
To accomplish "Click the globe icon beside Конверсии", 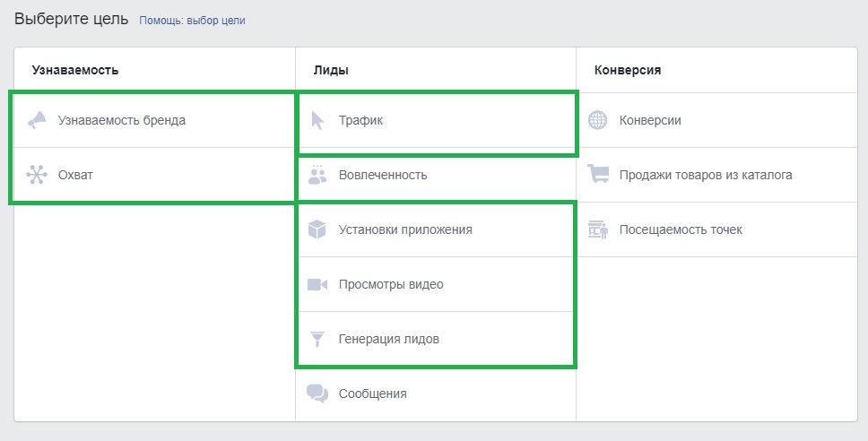I will click(x=597, y=120).
